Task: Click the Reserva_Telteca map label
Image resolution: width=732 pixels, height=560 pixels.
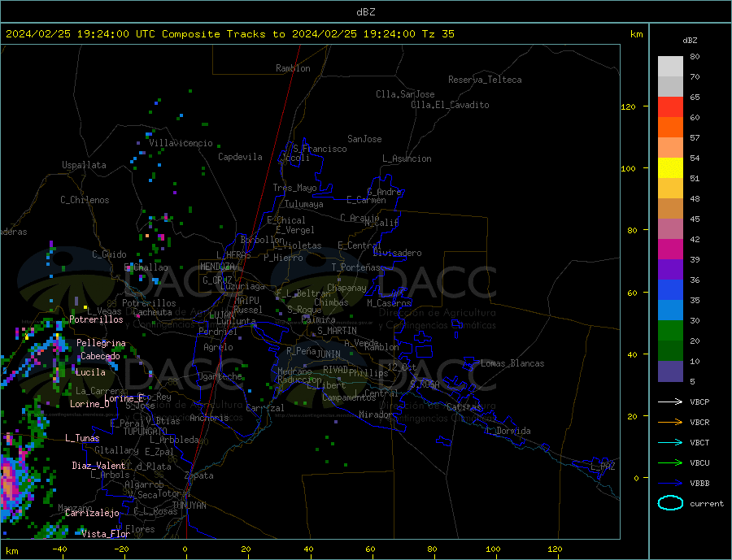Action: pyautogui.click(x=485, y=80)
